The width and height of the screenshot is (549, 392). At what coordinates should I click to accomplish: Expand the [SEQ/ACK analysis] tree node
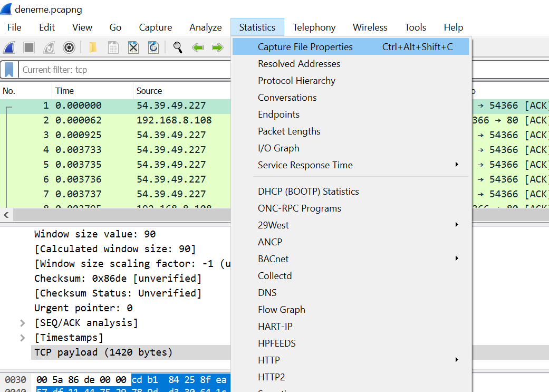[22, 323]
